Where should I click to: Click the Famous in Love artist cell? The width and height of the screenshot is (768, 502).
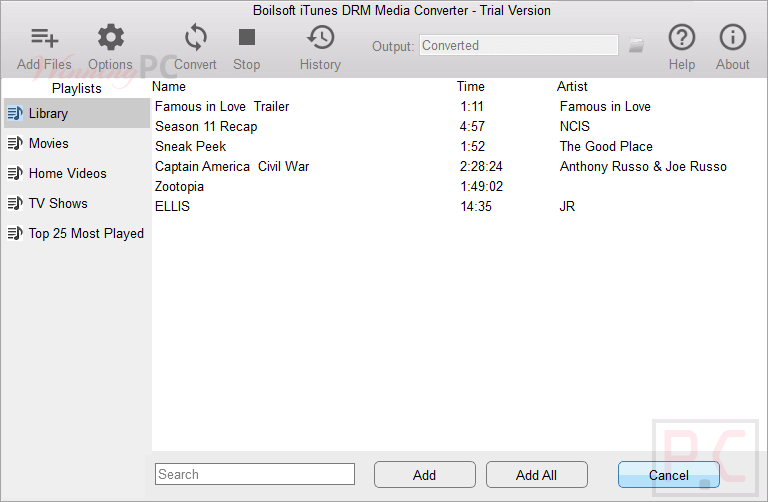(x=605, y=106)
